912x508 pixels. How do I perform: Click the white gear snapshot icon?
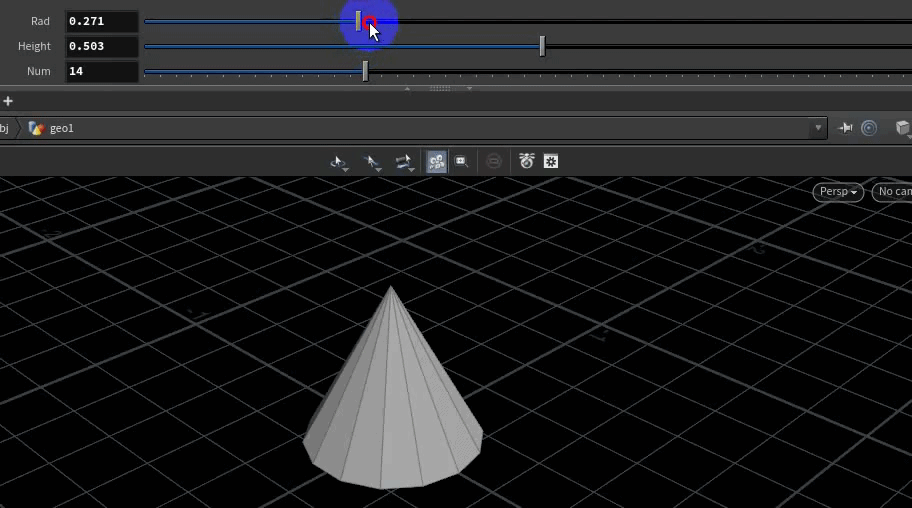pos(551,161)
